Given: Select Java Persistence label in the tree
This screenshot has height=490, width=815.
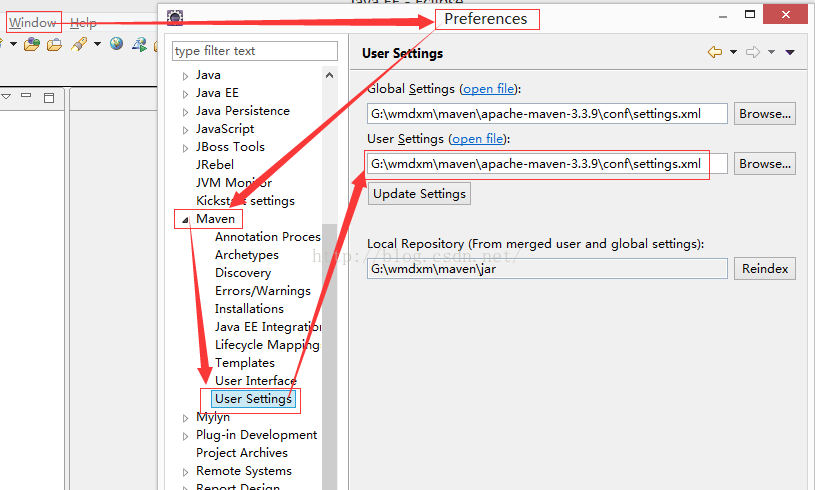Looking at the screenshot, I should [x=243, y=111].
